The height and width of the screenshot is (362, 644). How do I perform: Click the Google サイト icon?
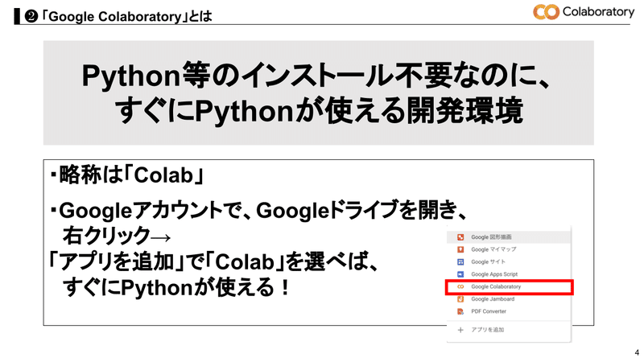pos(460,261)
